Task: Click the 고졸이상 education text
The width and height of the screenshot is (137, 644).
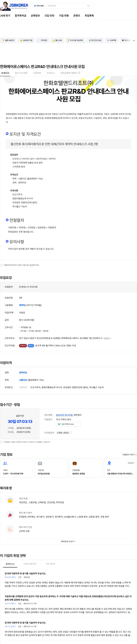Action: point(23,380)
